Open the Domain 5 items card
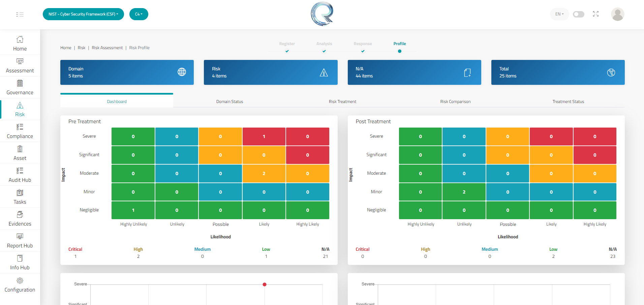The image size is (644, 305). (127, 72)
